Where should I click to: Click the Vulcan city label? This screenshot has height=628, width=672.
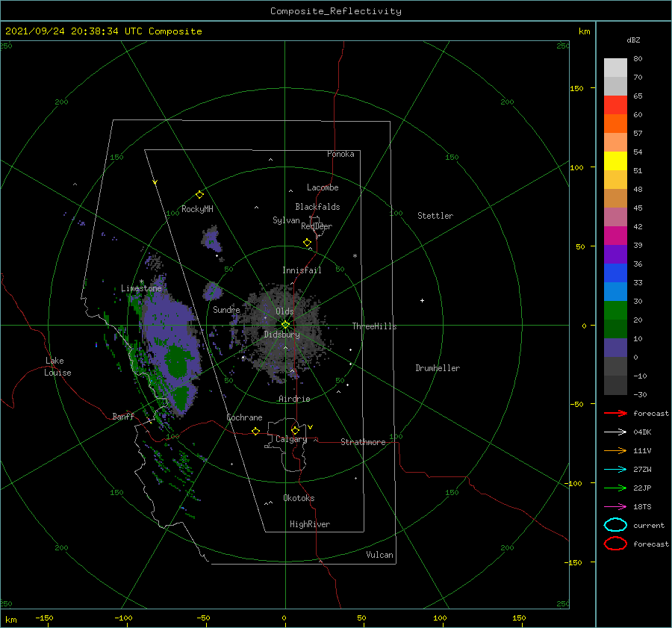tap(379, 555)
